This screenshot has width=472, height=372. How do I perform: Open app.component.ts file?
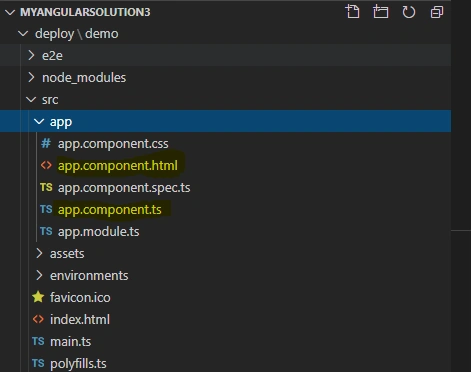[x=110, y=210]
